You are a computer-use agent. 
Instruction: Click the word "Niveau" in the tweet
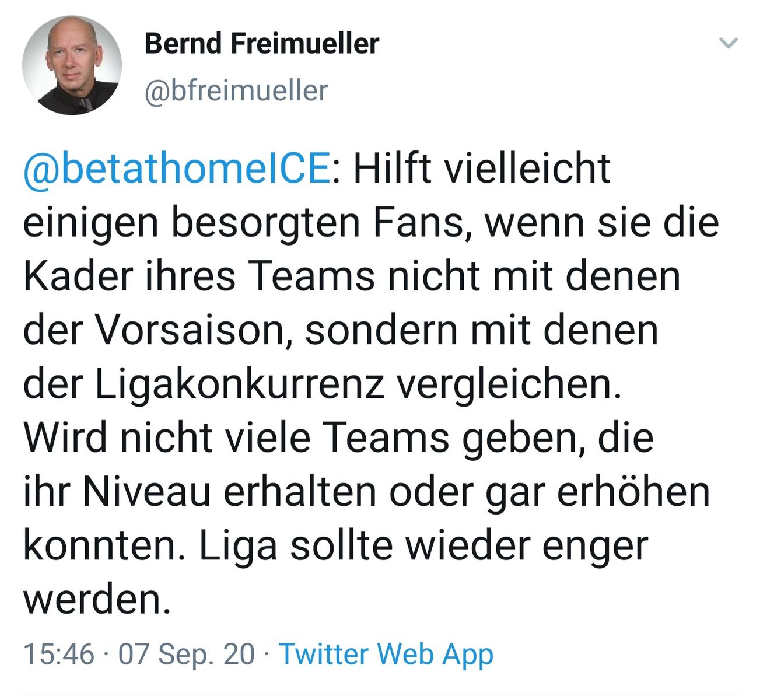(146, 492)
